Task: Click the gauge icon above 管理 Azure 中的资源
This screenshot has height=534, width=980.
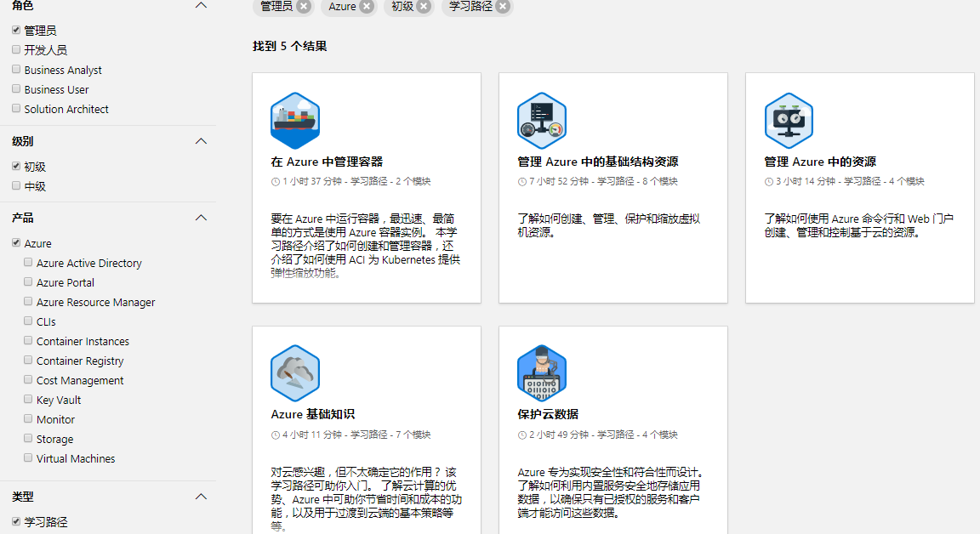Action: pos(789,120)
